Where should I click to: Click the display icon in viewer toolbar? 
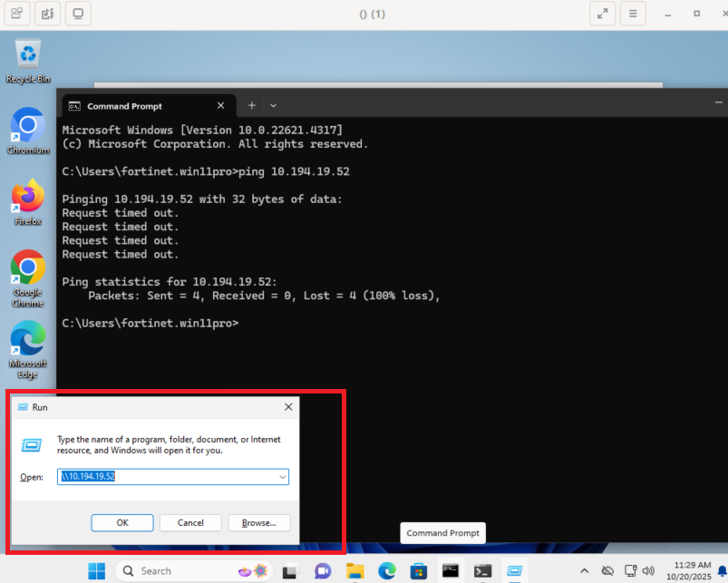pos(78,14)
